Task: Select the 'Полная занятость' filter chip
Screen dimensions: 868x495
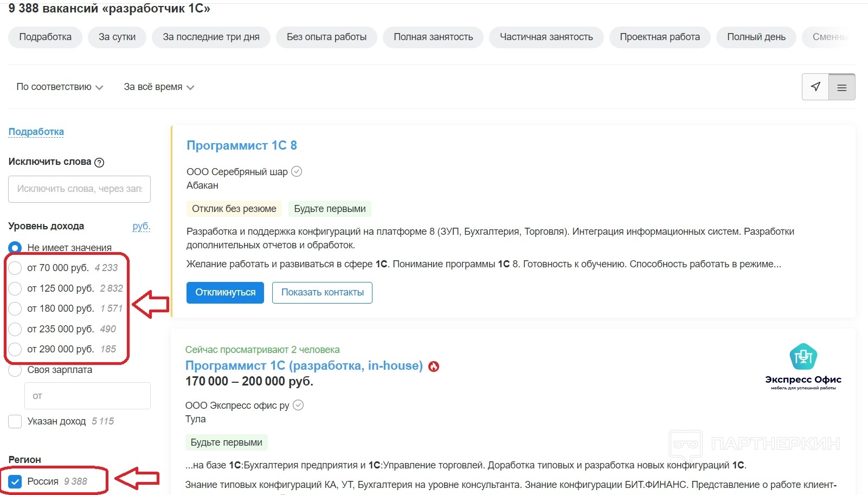Action: coord(433,37)
